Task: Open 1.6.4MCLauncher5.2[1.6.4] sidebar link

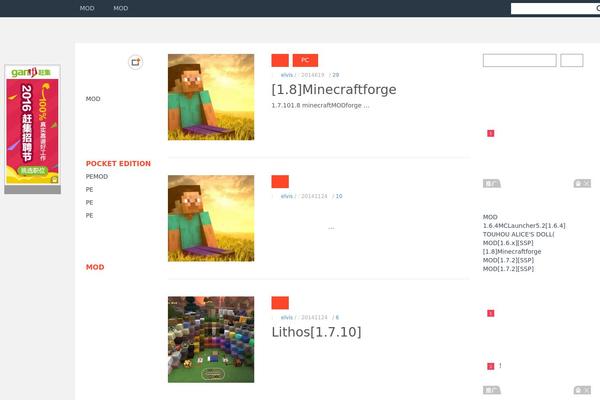Action: 524,226
